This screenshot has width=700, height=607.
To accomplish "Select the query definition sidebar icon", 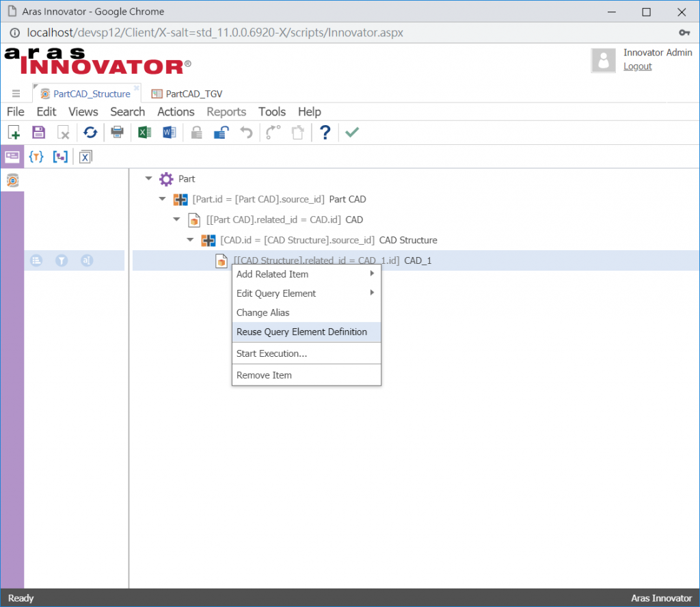I will tap(12, 180).
